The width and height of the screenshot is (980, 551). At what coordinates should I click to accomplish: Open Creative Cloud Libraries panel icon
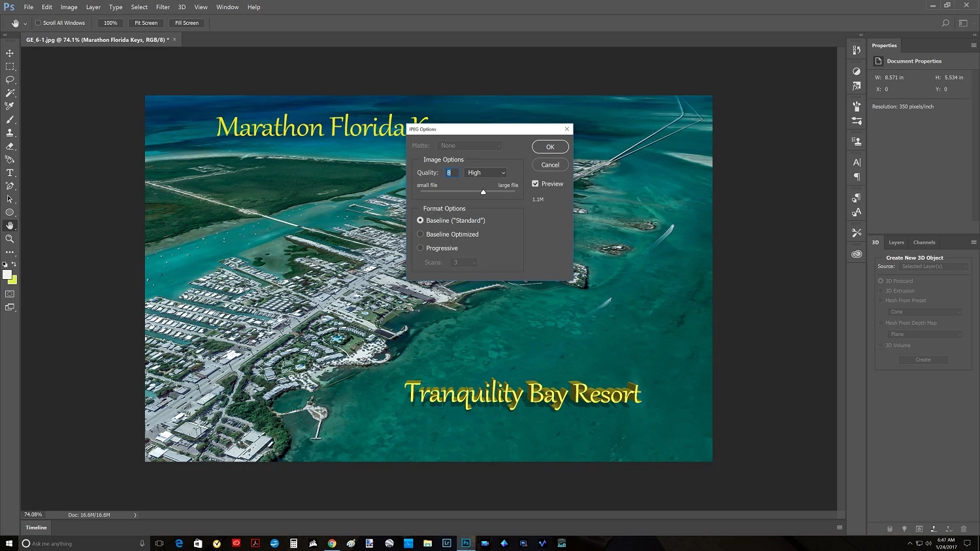point(857,254)
